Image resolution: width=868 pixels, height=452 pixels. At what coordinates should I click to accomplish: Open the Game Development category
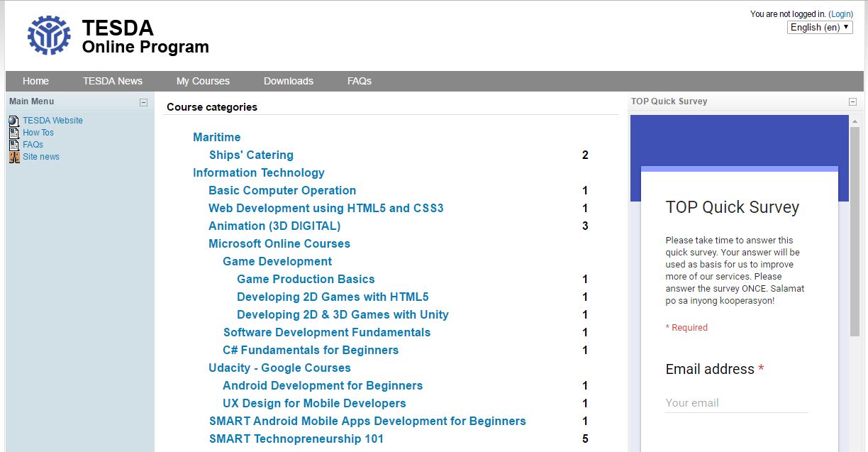[277, 261]
